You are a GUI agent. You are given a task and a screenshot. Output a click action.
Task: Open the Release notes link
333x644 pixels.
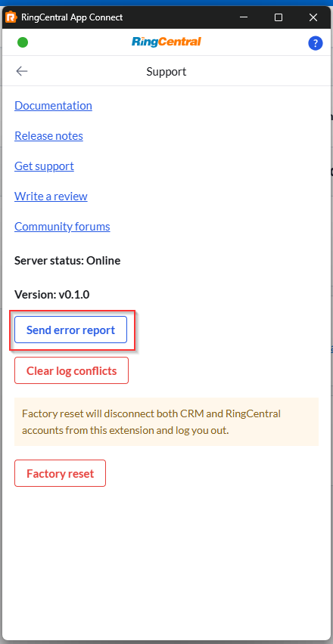pos(48,136)
